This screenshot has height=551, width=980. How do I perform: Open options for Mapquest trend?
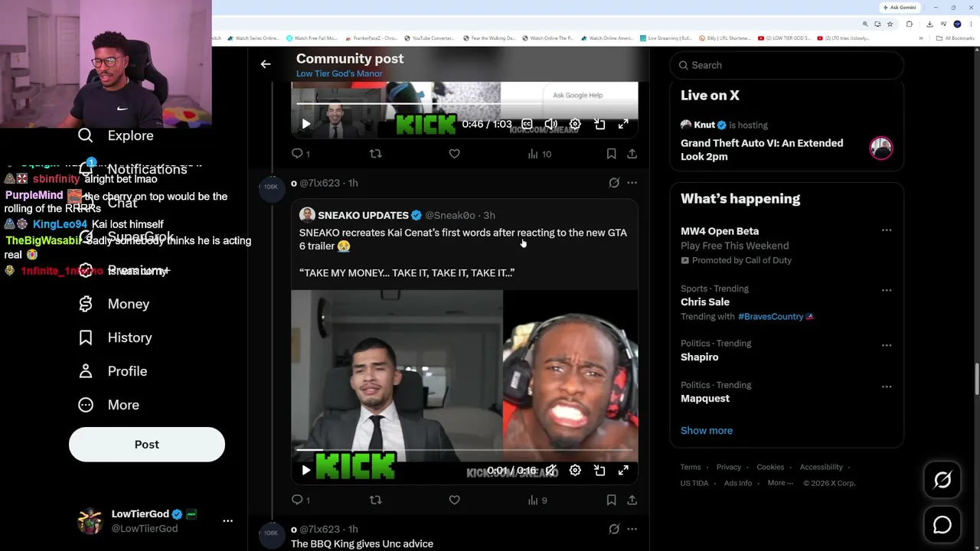[x=887, y=386]
